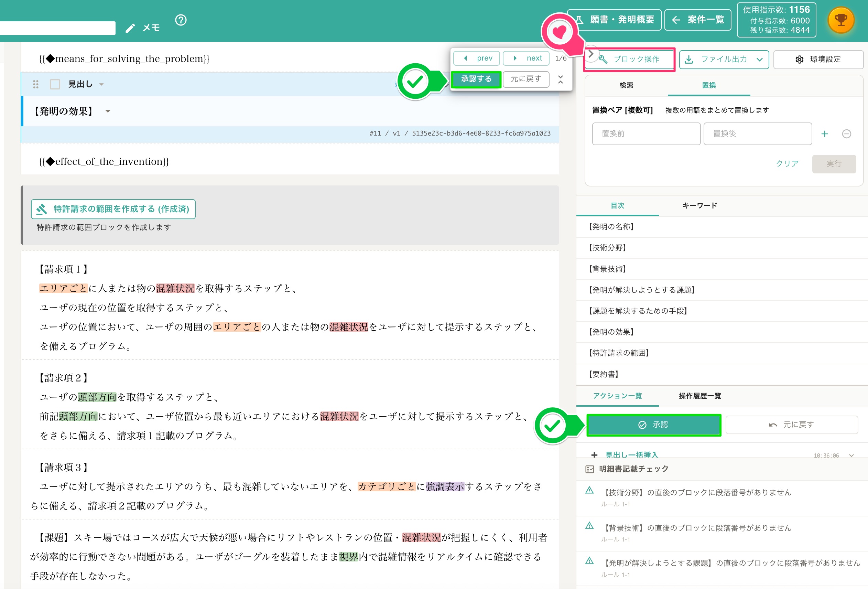Open the キーワード tab
868x589 pixels.
click(x=699, y=205)
